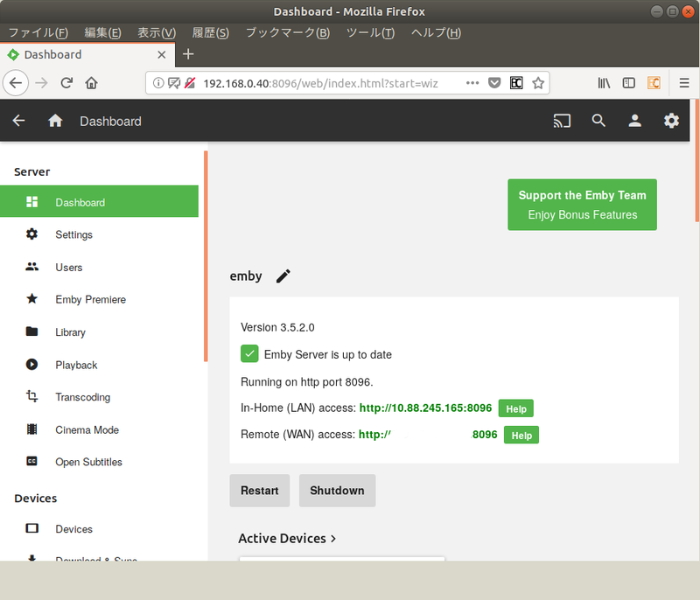Screen dimensions: 700x600
Task: Click the Dashboard grid icon in sidebar
Action: point(31,202)
